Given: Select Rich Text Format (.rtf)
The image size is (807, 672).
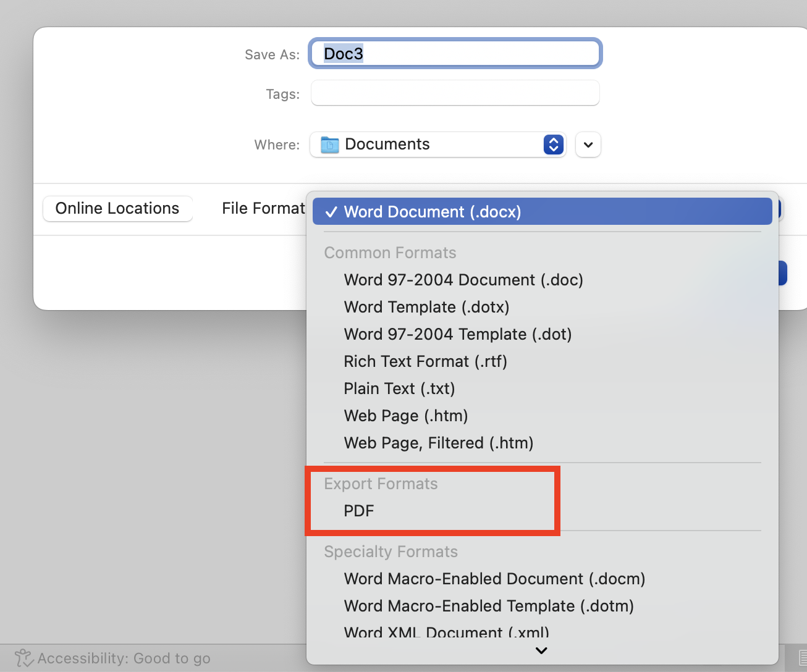Looking at the screenshot, I should tap(543, 361).
